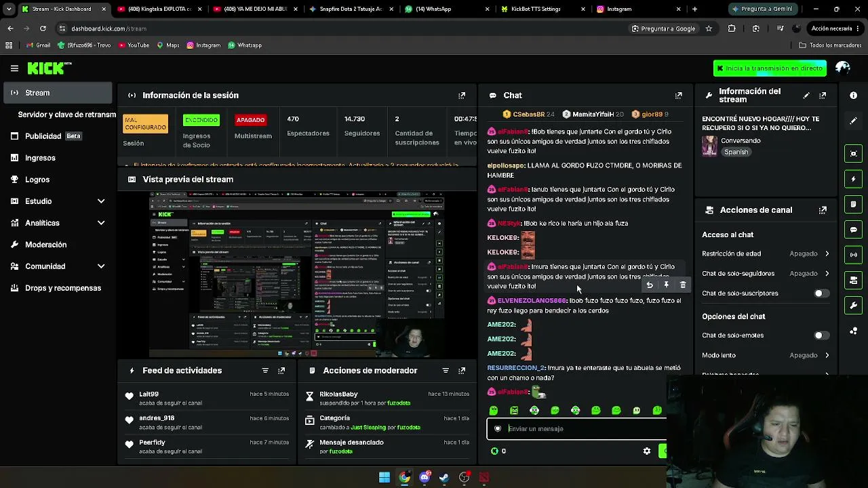This screenshot has height=488, width=868.
Task: Delete the hovered chat message
Action: pos(683,285)
